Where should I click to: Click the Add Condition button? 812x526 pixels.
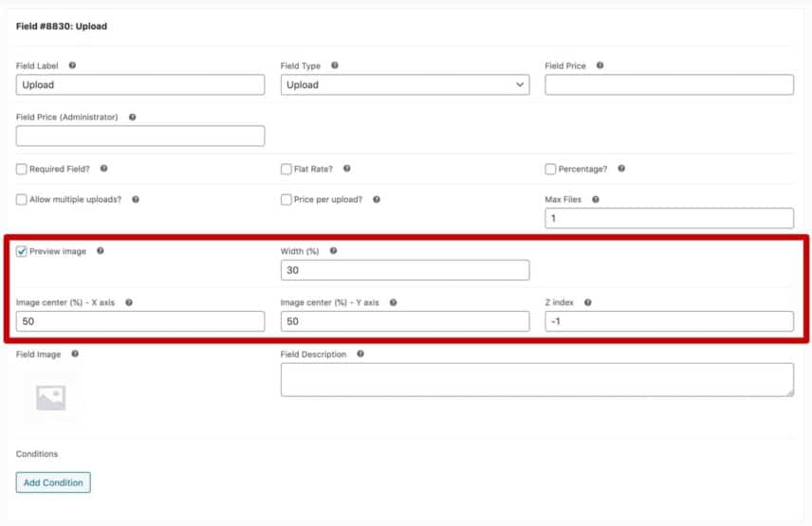pyautogui.click(x=53, y=482)
